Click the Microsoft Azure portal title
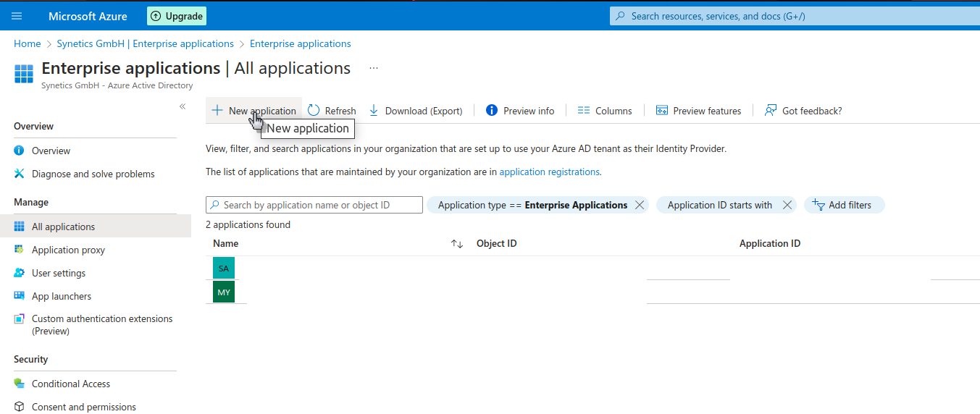Image resolution: width=980 pixels, height=414 pixels. coord(88,16)
